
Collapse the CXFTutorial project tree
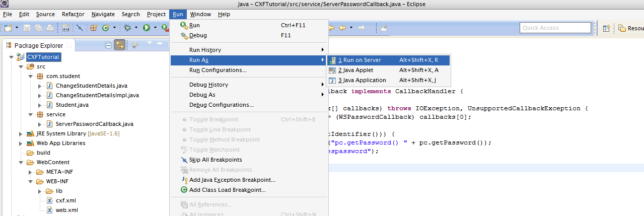[11, 57]
